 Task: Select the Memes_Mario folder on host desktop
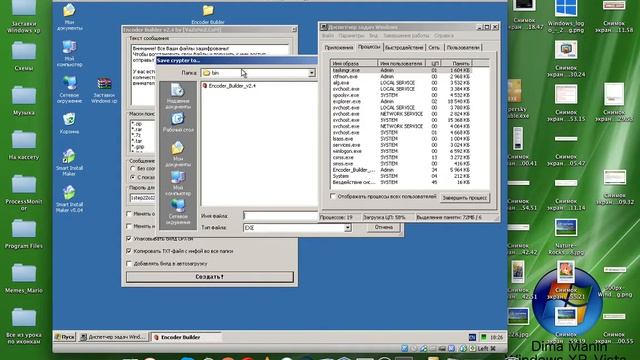24,278
